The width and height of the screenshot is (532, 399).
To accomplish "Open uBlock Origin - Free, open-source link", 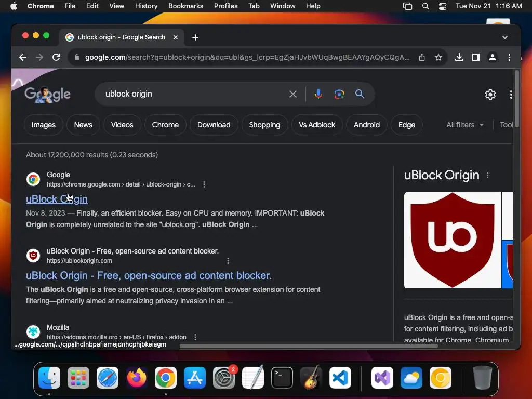I will pyautogui.click(x=149, y=275).
